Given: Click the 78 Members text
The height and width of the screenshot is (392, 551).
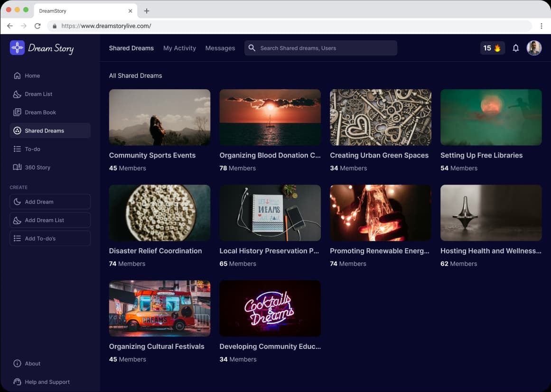Looking at the screenshot, I should pyautogui.click(x=238, y=168).
